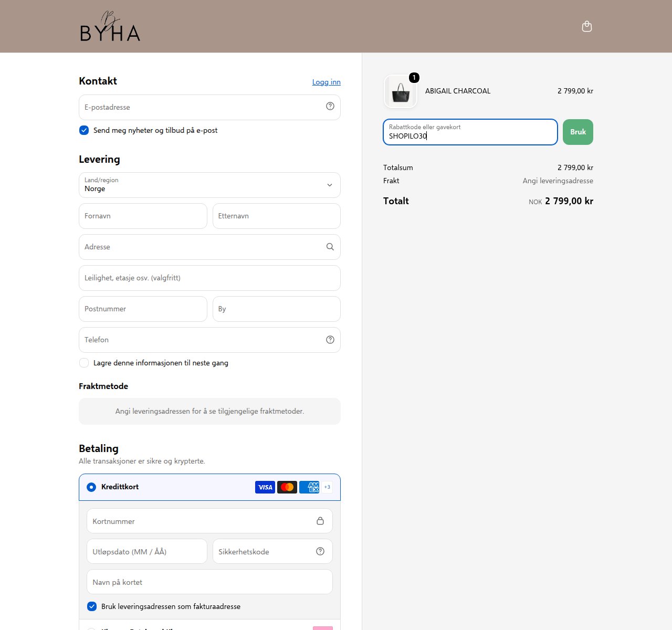Click the Sikkerhetskode input field

(x=272, y=551)
